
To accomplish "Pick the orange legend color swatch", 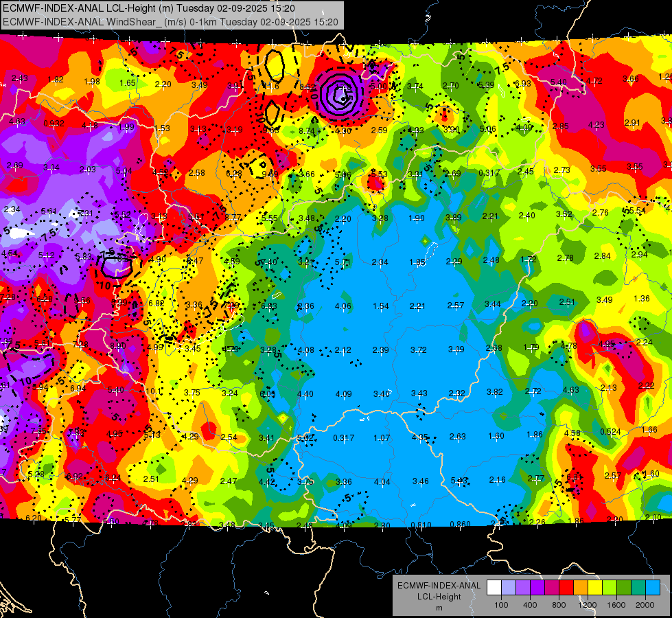I will click(580, 588).
